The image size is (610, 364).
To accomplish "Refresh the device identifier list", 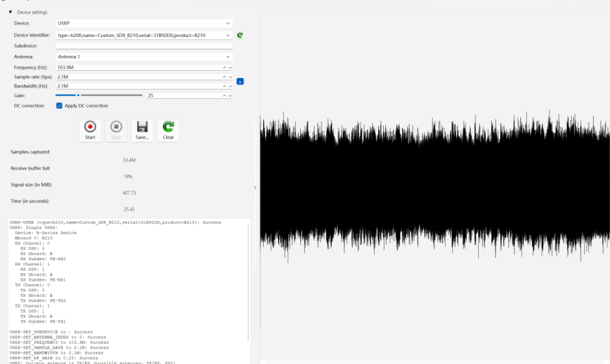I will [x=240, y=35].
